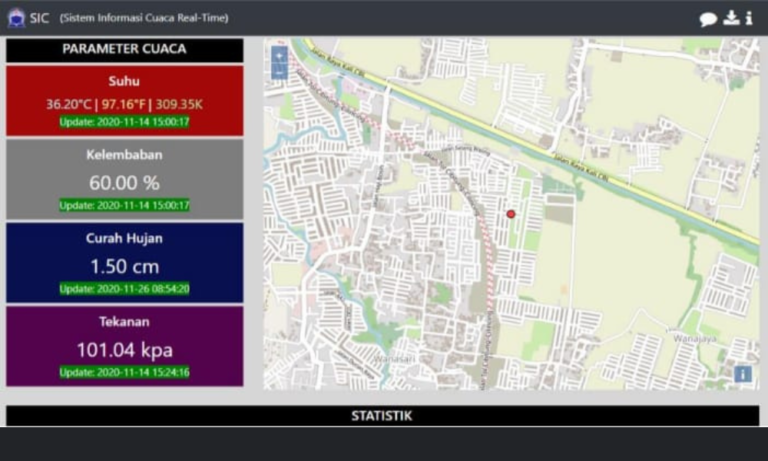Click Suhu update timestamp 2020-11-14 15:00:17
Screen dimensions: 768x461
tap(124, 122)
